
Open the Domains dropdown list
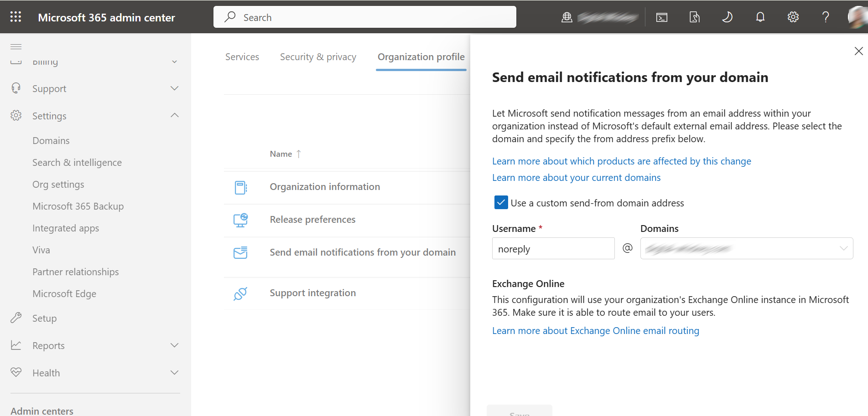[746, 248]
